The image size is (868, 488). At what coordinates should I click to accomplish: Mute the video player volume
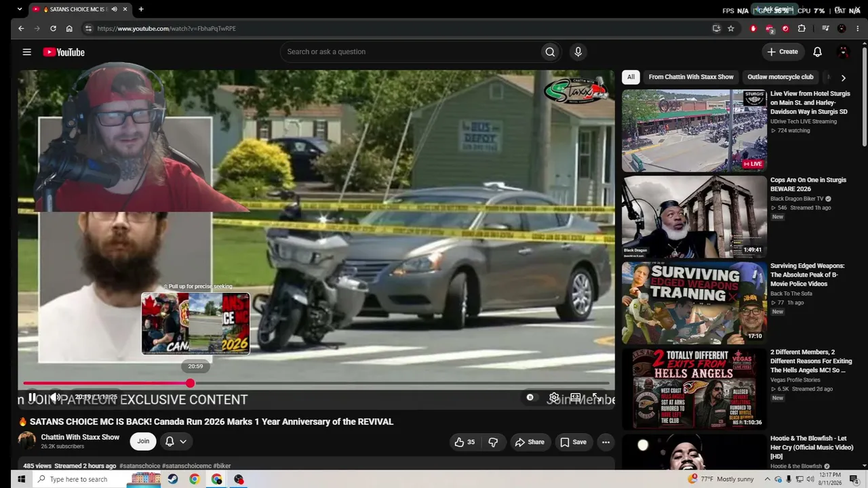(x=56, y=397)
